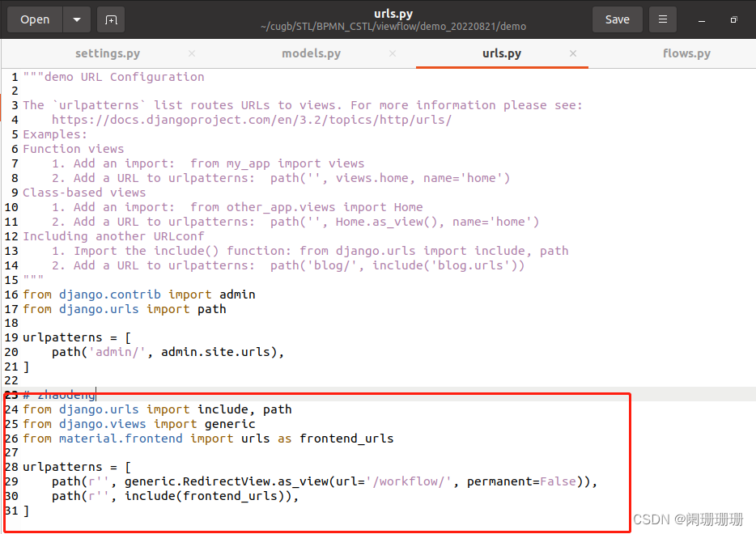The image size is (756, 534).
Task: Minimize the editor window
Action: (703, 19)
